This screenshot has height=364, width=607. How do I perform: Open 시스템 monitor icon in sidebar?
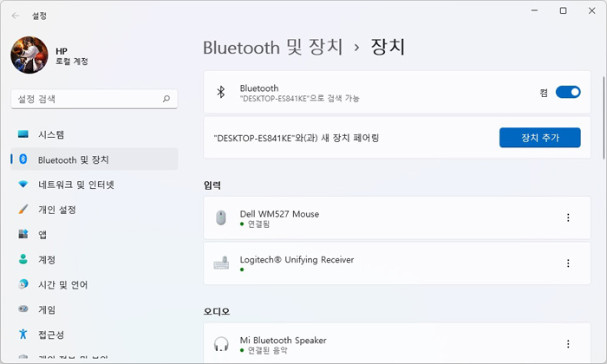point(23,134)
